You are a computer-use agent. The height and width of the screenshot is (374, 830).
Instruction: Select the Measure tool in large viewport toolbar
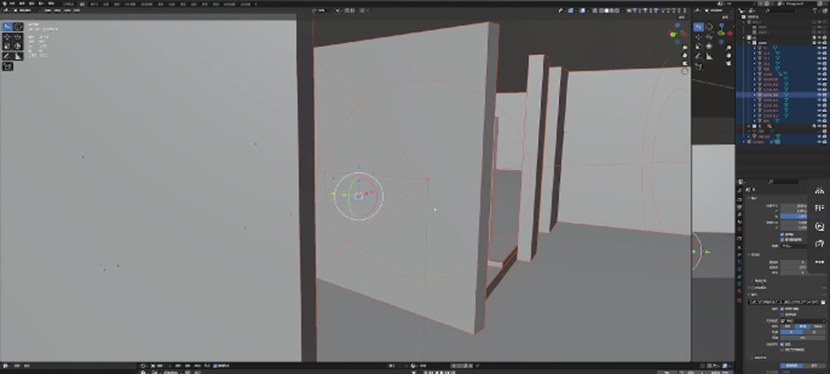tap(18, 56)
